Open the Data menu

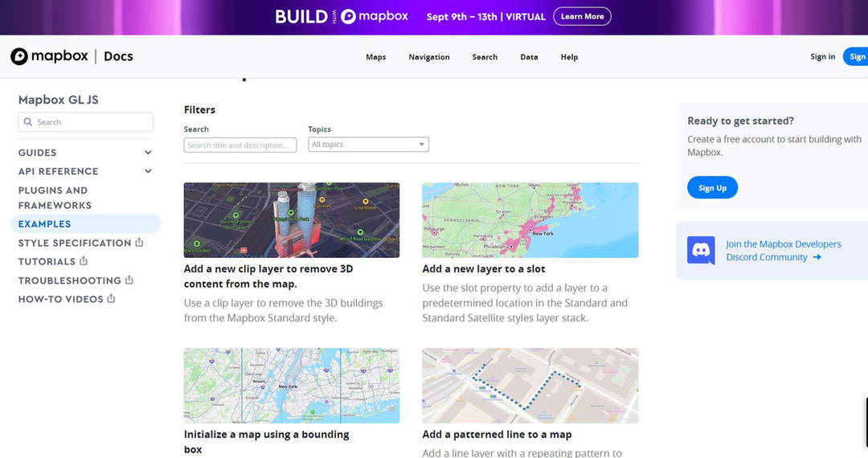tap(529, 57)
